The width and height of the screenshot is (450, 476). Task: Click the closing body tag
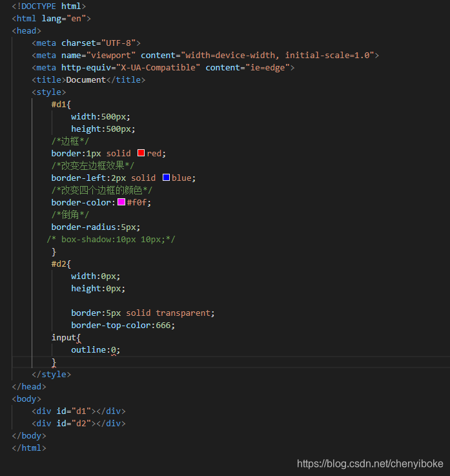pos(29,435)
